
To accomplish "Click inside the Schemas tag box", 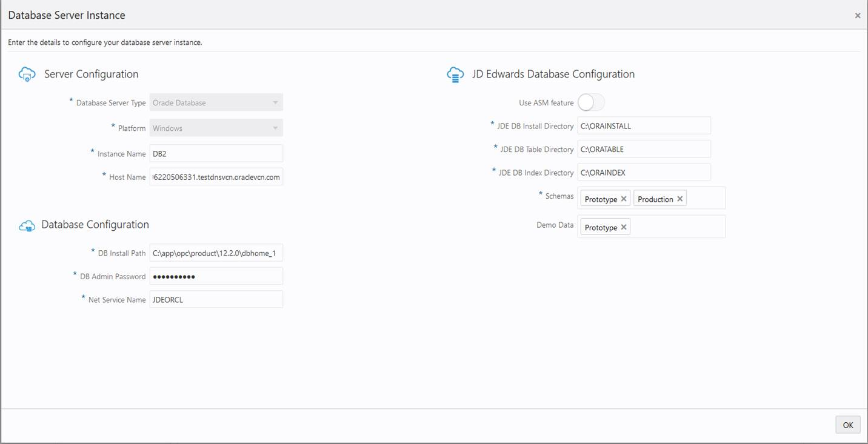I will pos(706,197).
